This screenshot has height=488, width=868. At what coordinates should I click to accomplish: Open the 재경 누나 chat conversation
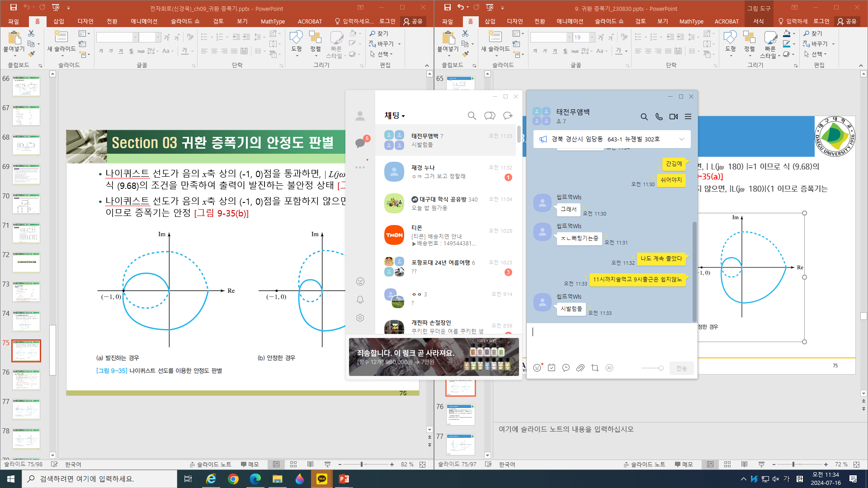click(445, 172)
